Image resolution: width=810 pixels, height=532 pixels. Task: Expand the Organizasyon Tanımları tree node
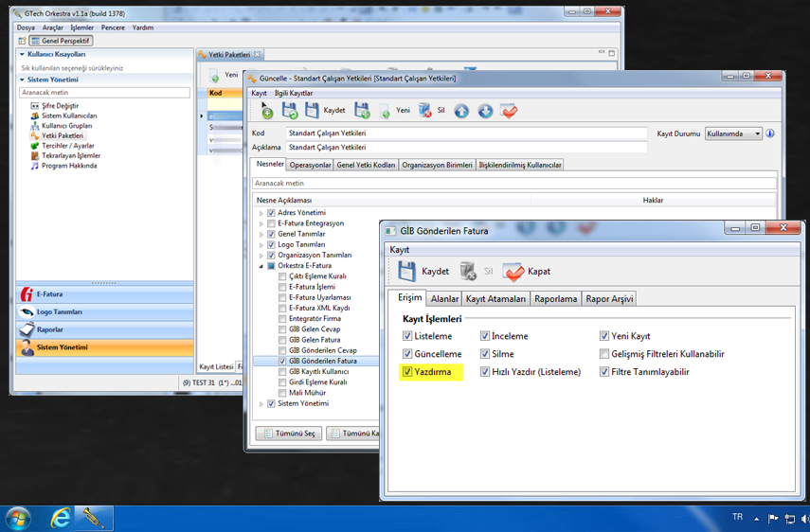click(261, 256)
